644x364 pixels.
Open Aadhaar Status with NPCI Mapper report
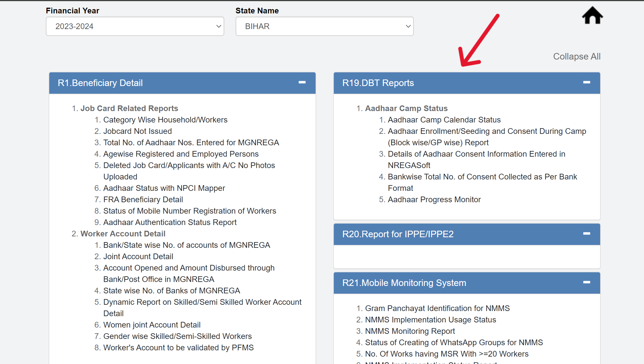(164, 188)
